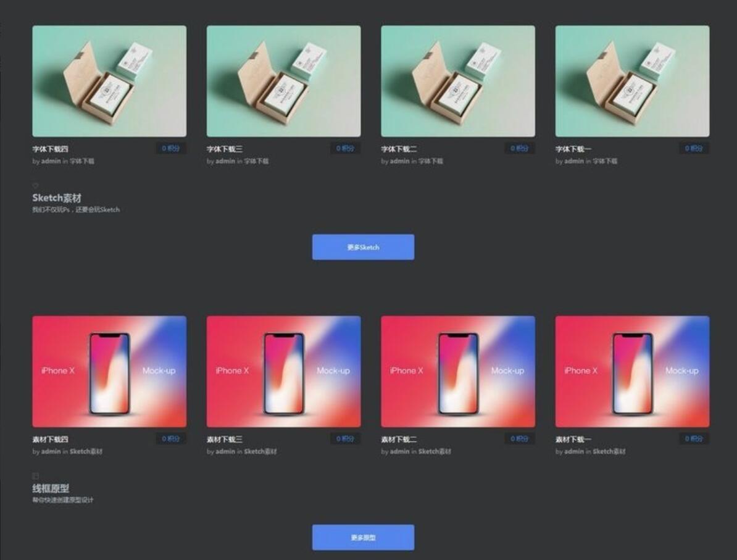737x560 pixels.
Task: Click the 素材下载一 title link
Action: click(573, 440)
